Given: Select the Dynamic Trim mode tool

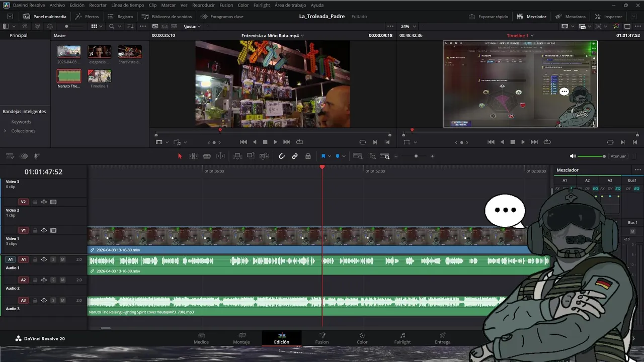Looking at the screenshot, I should (x=220, y=156).
